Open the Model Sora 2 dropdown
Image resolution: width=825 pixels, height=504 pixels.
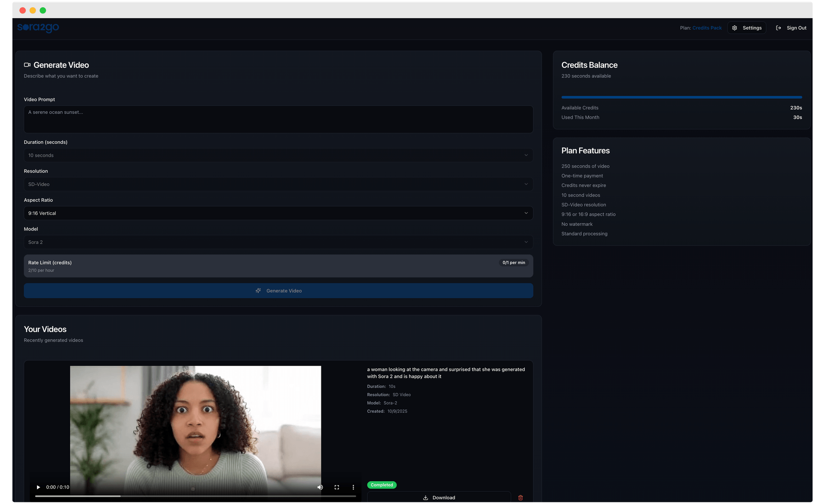pyautogui.click(x=278, y=242)
